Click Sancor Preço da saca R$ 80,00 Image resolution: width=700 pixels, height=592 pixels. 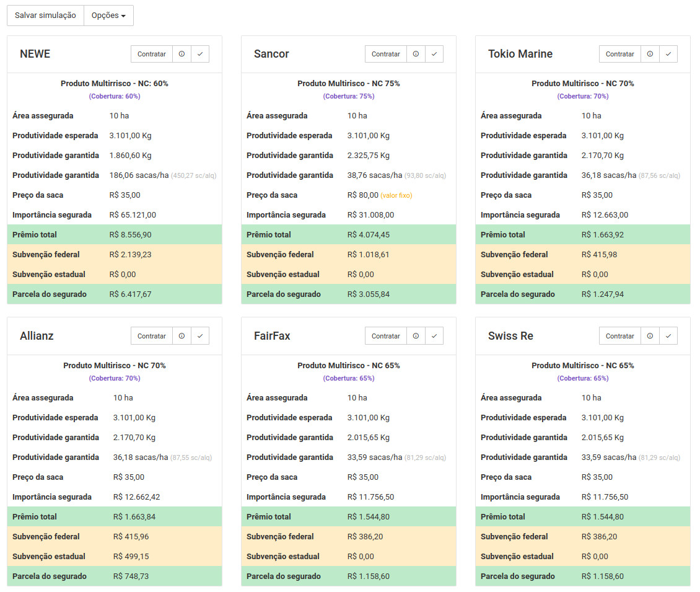362,195
